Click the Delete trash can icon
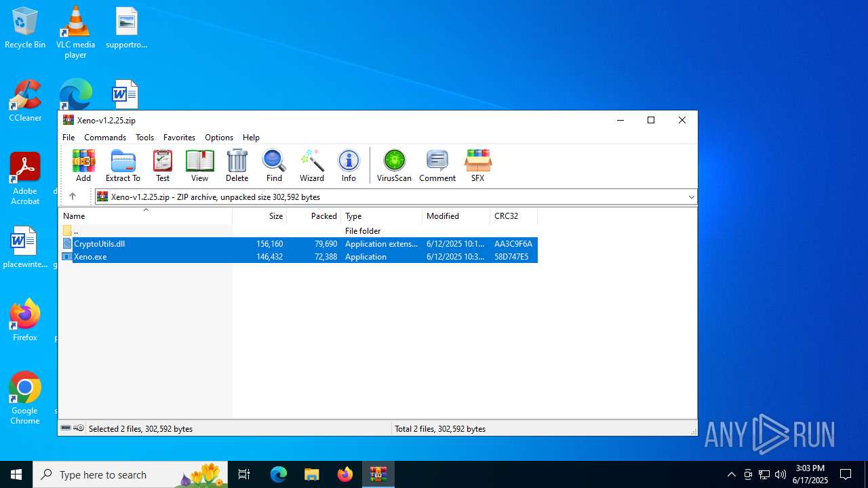The width and height of the screenshot is (868, 488). pos(237,166)
